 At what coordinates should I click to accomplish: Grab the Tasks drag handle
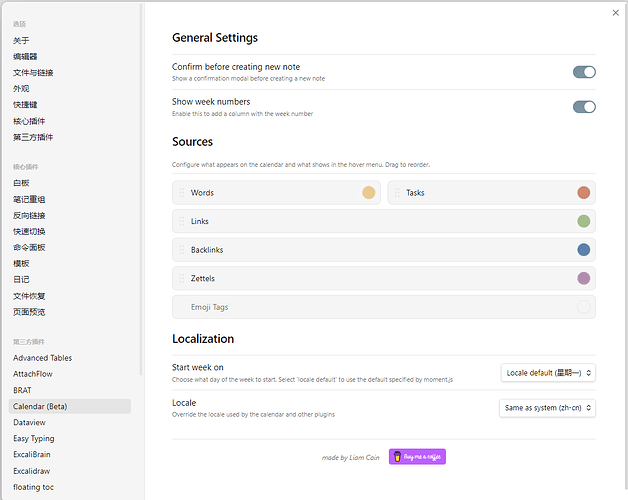click(x=397, y=193)
